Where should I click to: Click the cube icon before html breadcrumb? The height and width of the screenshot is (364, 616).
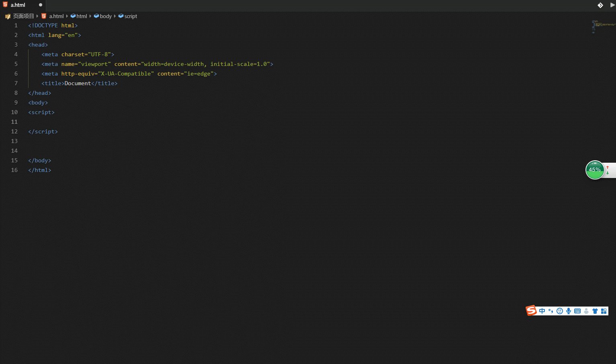[73, 16]
